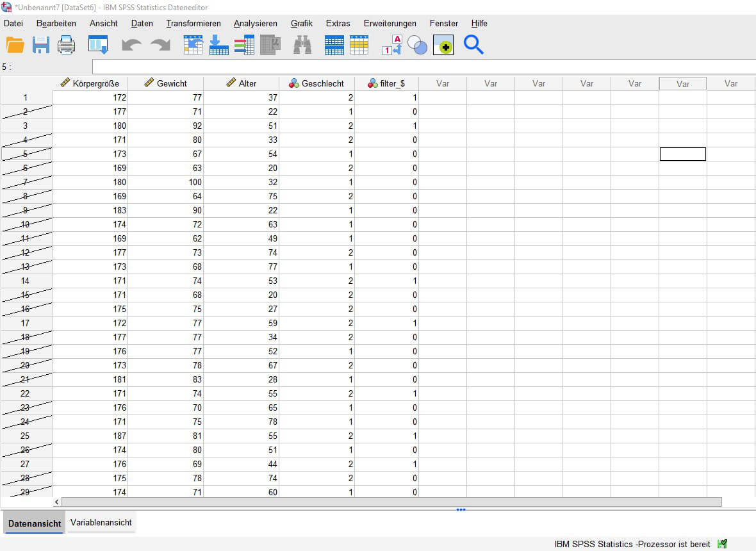Select row 17 by its row number
Viewport: 756px width, 551px height.
click(26, 323)
